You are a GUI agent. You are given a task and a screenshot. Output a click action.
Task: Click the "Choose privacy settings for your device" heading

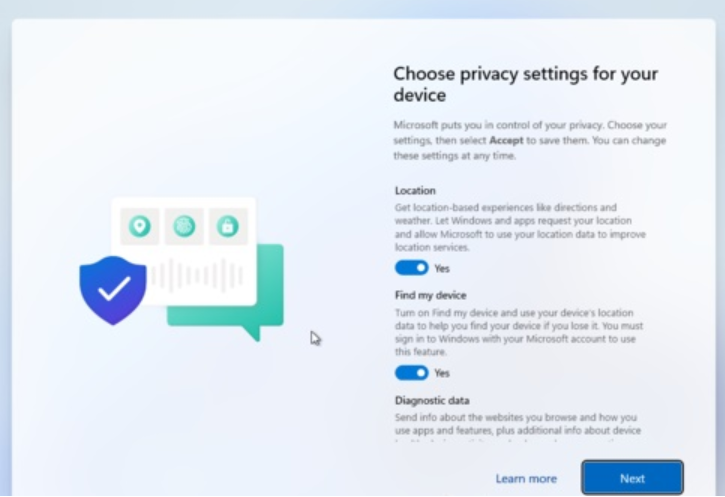tap(525, 84)
